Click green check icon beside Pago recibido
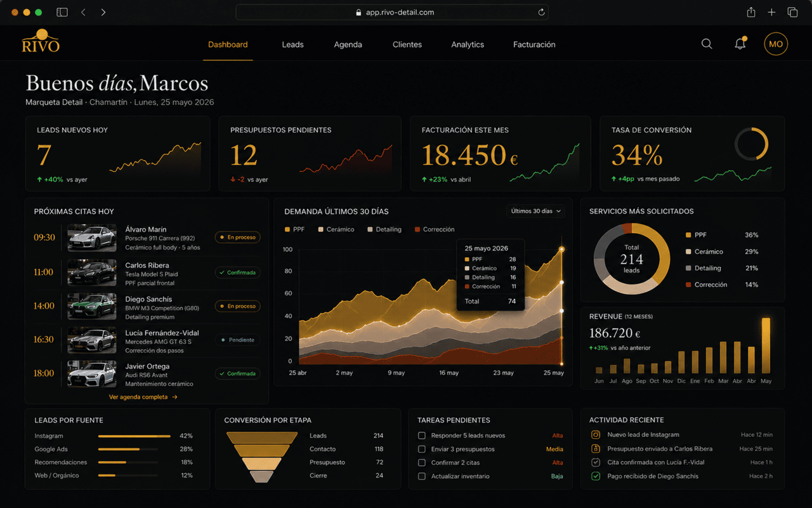Screen dimensions: 812x508 tap(596, 476)
